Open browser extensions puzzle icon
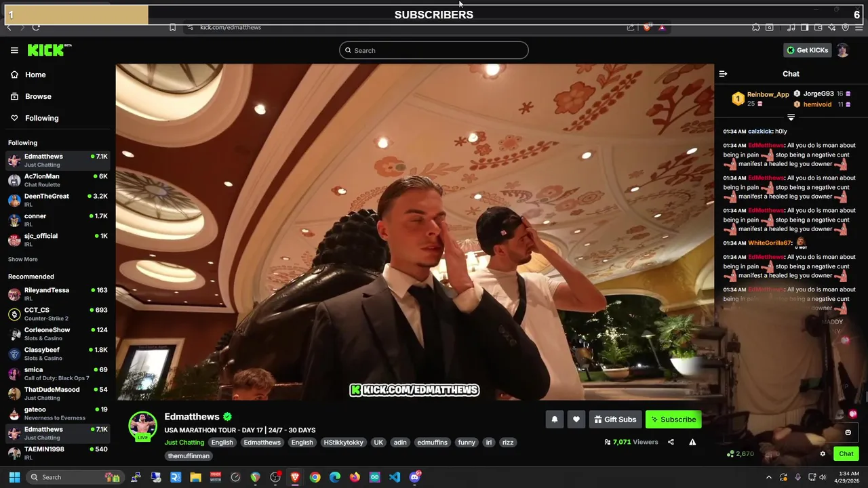868x488 pixels. pos(756,27)
